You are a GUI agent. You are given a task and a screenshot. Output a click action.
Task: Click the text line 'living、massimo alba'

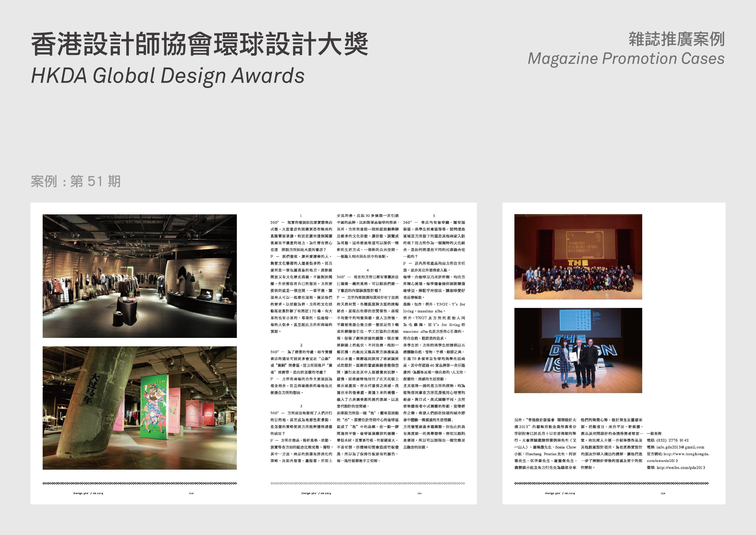coord(424,311)
